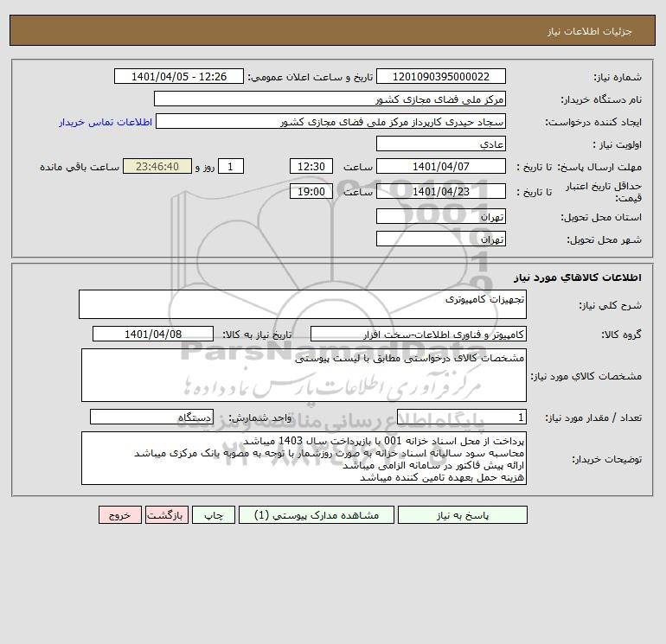Click the اولویت نیاز label
This screenshot has width=666, height=644.
tap(618, 144)
